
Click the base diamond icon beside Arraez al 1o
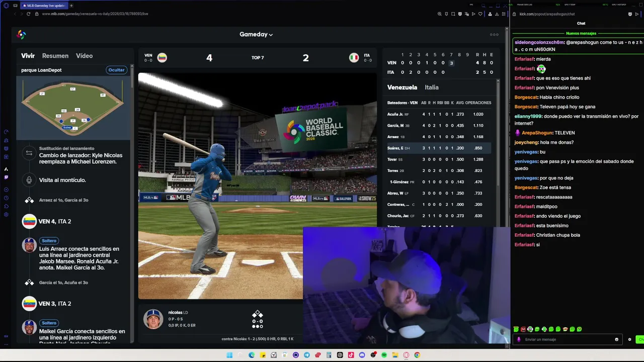[29, 200]
